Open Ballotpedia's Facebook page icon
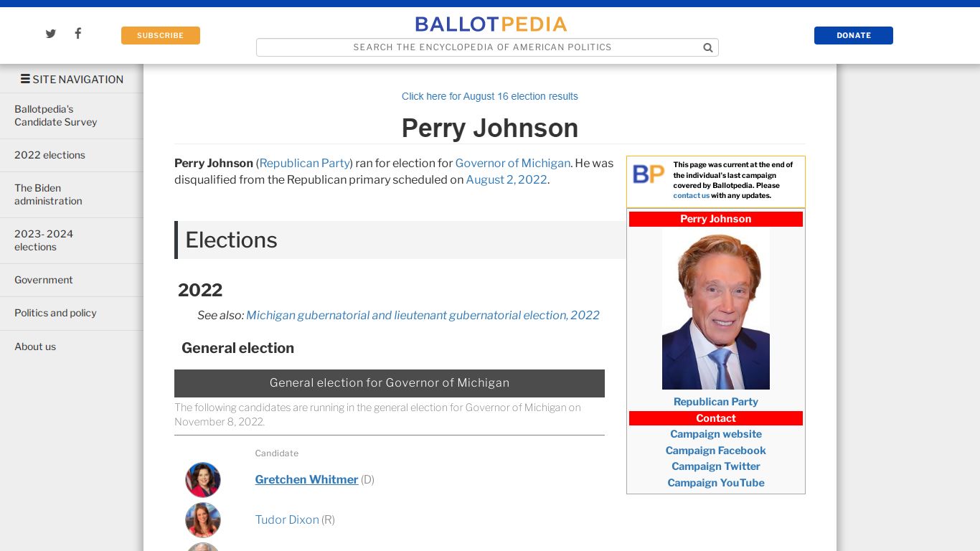This screenshot has height=551, width=980. pos(78,33)
